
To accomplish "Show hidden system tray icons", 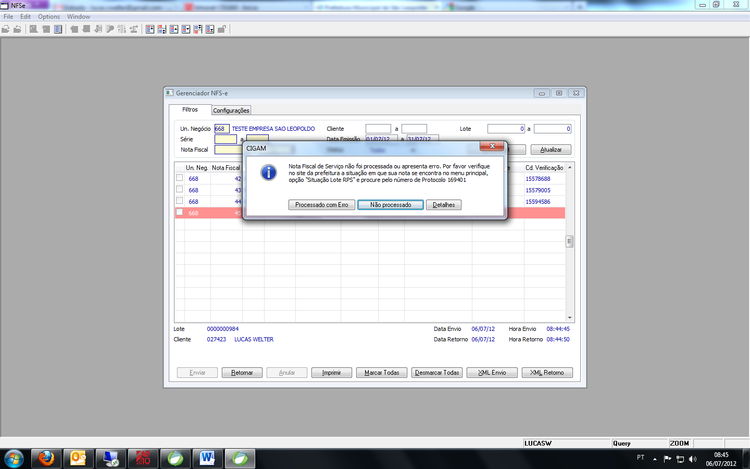I will [x=655, y=459].
